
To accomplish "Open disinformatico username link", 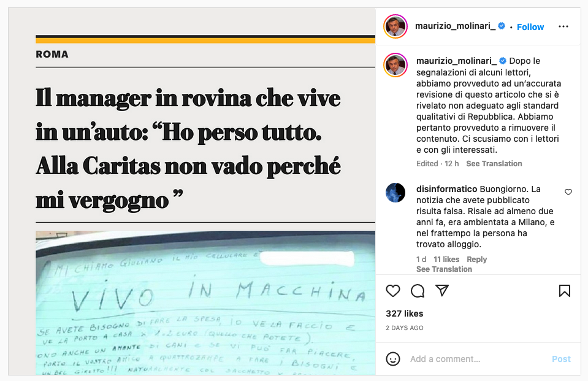I will tap(446, 189).
